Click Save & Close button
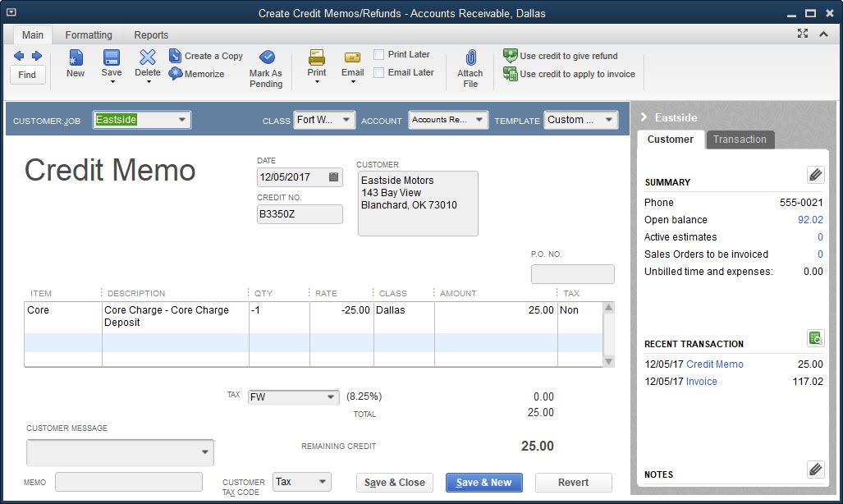Screen dimensions: 843x504 (x=394, y=483)
